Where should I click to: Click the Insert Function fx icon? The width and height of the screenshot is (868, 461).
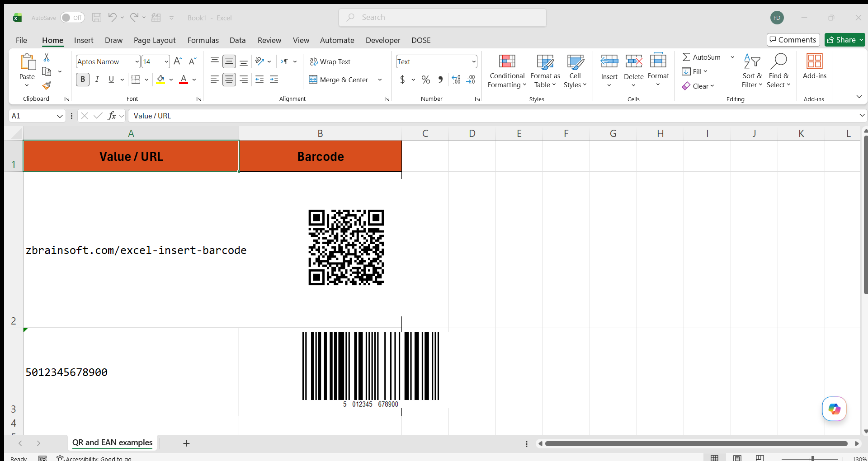coord(112,116)
